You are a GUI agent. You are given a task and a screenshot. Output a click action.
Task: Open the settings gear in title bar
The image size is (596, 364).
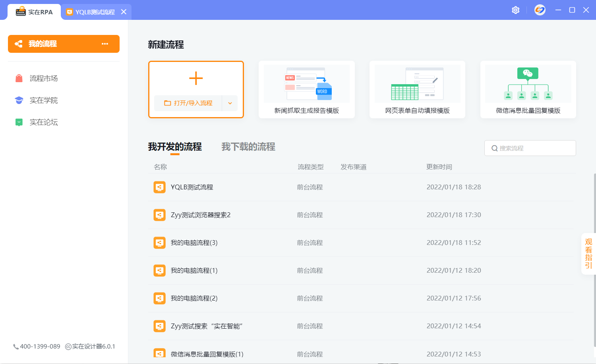[515, 10]
